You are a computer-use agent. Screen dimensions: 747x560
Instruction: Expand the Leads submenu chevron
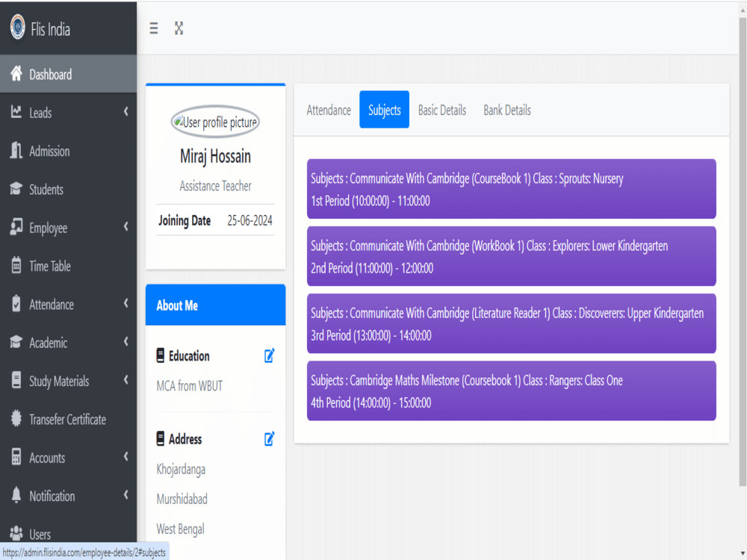(125, 112)
